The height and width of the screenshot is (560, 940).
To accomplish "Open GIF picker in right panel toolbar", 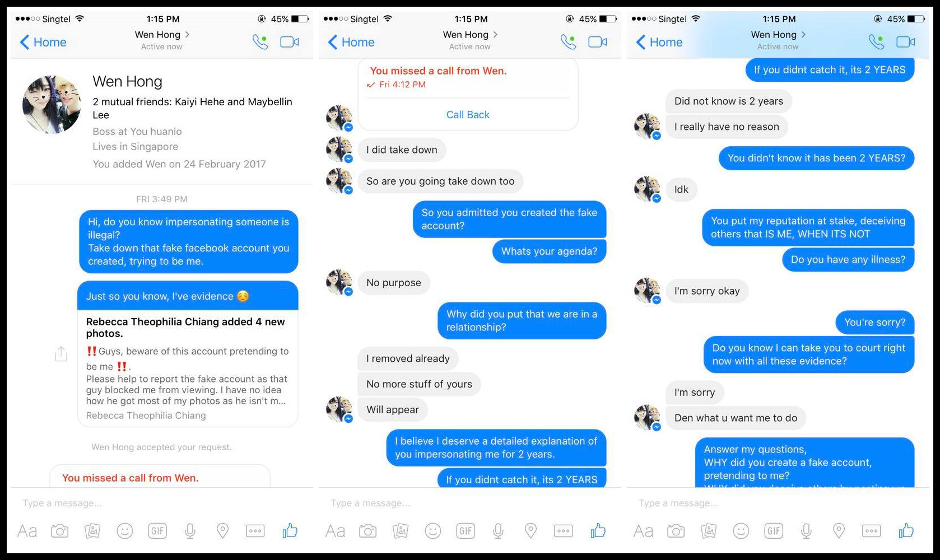I will (774, 531).
